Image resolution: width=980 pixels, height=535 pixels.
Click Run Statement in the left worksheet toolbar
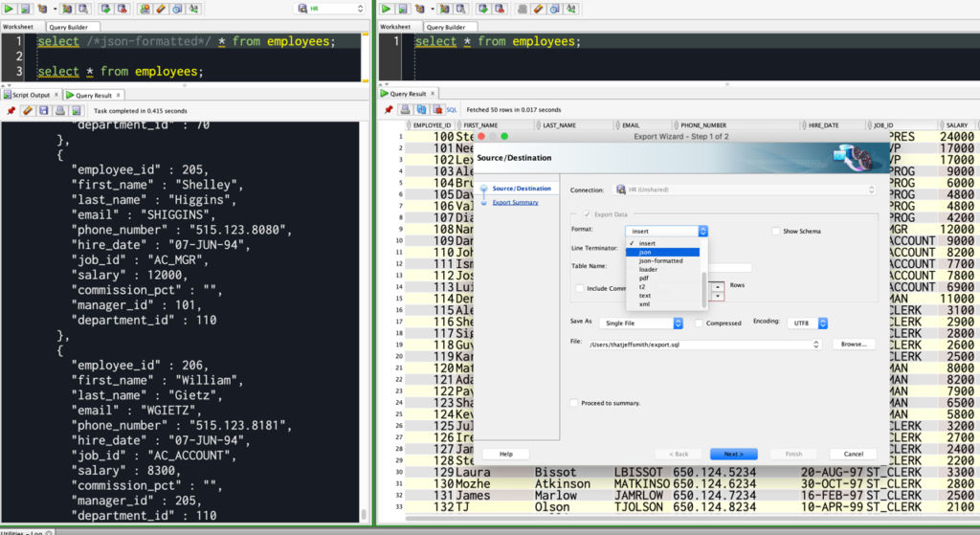pos(11,9)
